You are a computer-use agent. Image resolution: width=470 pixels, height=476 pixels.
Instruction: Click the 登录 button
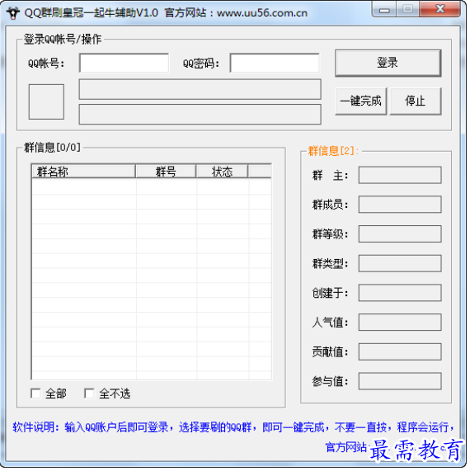(x=388, y=63)
